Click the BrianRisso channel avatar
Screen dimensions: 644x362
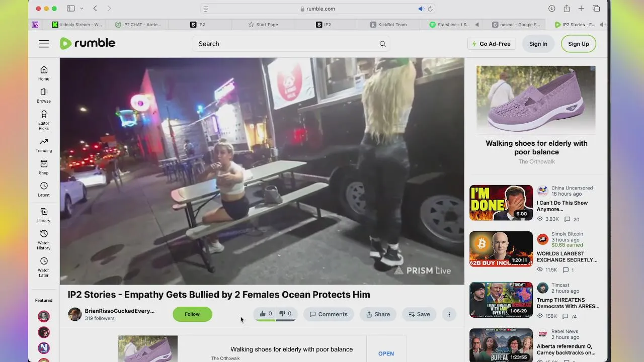pyautogui.click(x=75, y=314)
